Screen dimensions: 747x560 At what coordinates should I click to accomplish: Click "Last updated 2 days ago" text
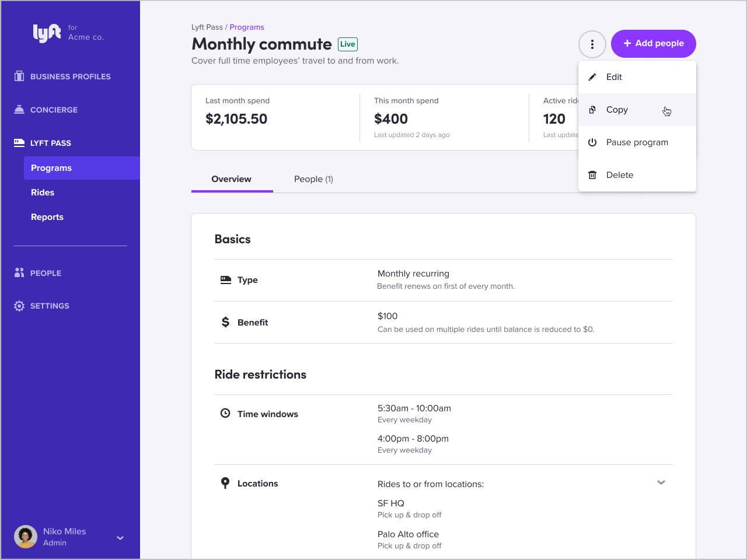tap(411, 135)
